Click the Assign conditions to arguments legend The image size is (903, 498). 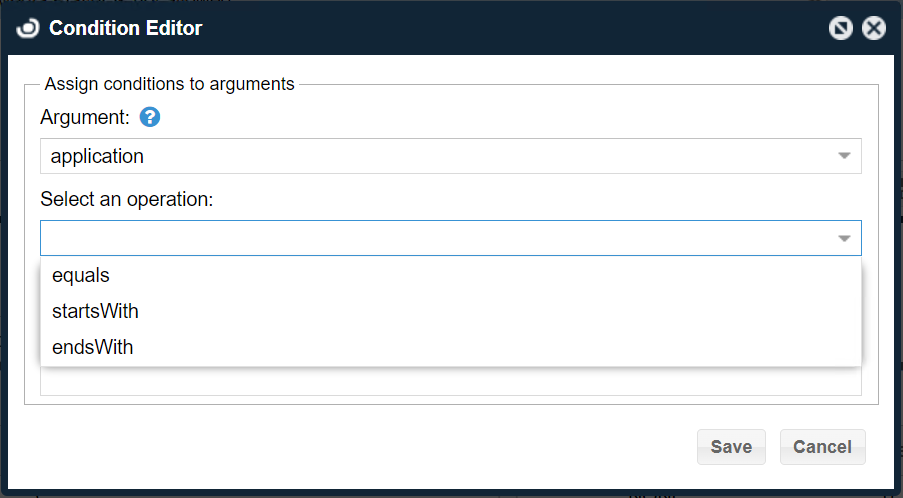click(x=169, y=84)
